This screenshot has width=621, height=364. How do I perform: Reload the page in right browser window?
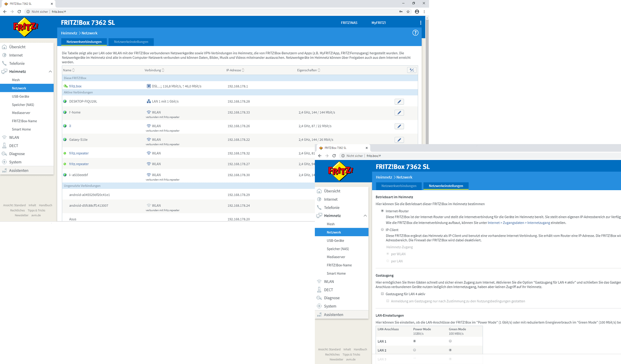tap(334, 156)
